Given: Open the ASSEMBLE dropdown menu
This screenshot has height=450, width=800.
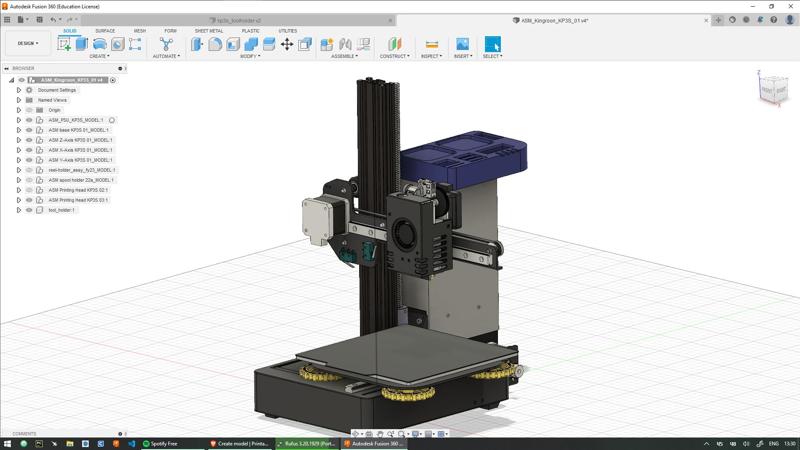Looking at the screenshot, I should 344,56.
